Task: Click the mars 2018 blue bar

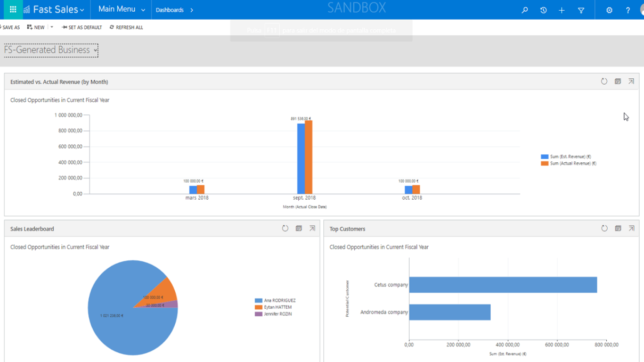Action: [x=193, y=190]
